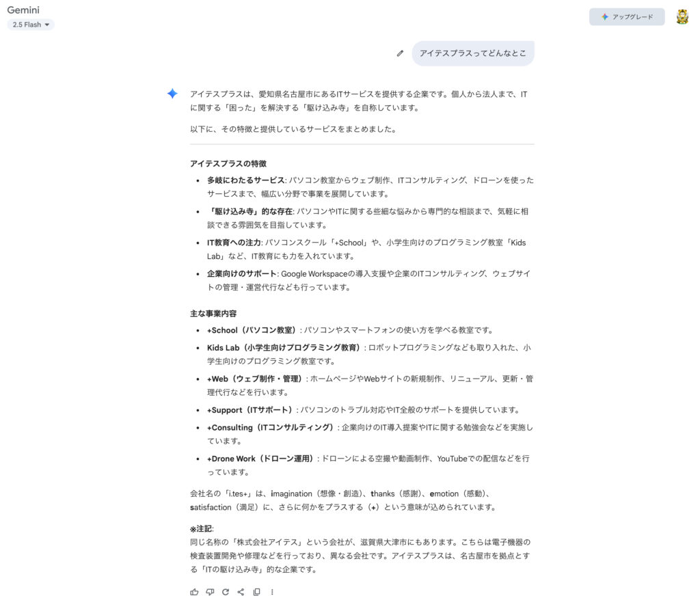Screen dimensions: 700x611
Task: Click the heading 主な事業内容
Action: click(x=213, y=314)
